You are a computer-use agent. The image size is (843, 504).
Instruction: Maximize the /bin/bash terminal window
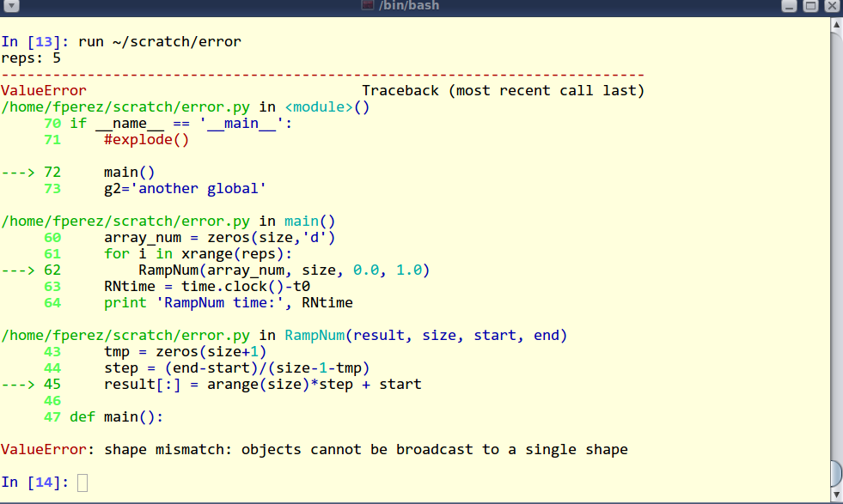(810, 6)
